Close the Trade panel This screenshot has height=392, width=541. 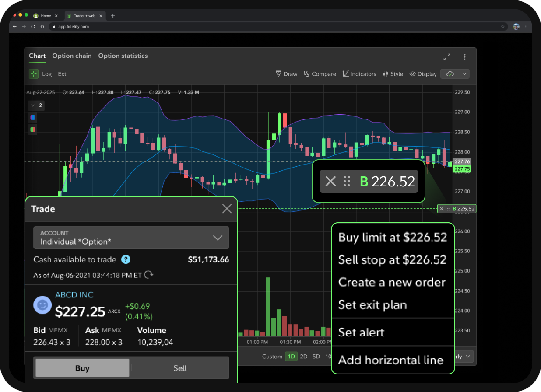click(227, 209)
